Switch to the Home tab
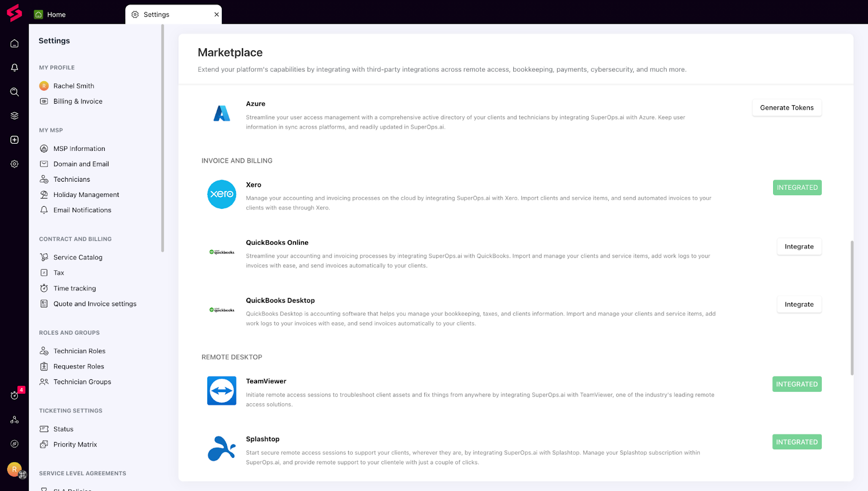The image size is (868, 491). click(50, 15)
